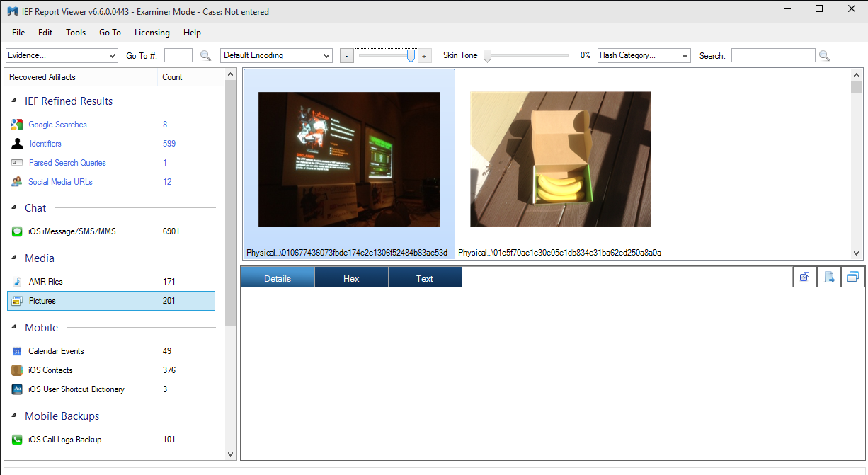Viewport: 868px width, 475px height.
Task: Increase thumbnail size with plus button
Action: (425, 55)
